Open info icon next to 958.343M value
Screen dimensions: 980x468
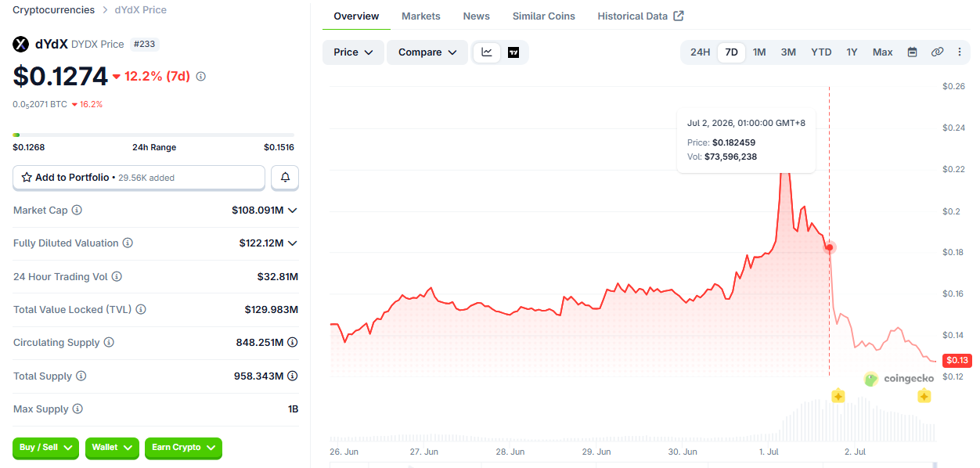click(x=293, y=376)
